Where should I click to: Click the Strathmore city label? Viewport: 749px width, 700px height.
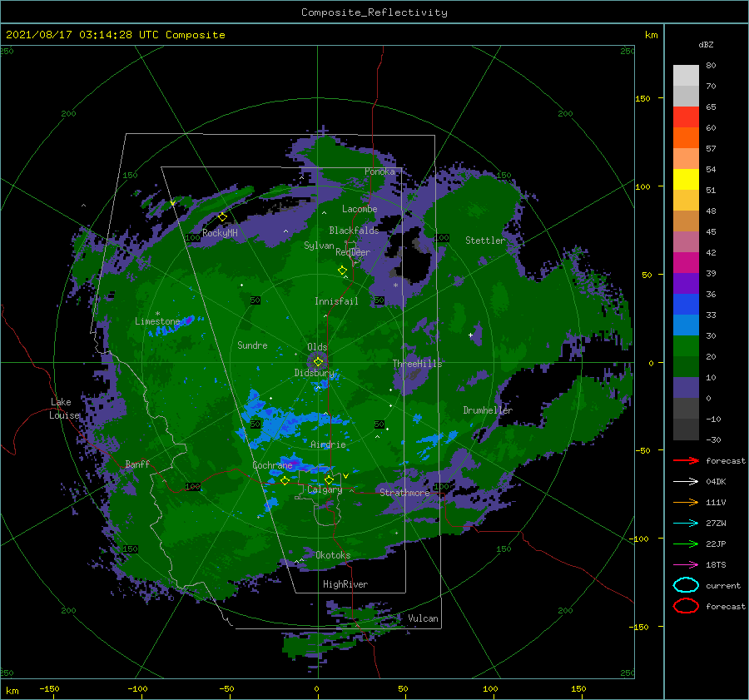pos(404,492)
